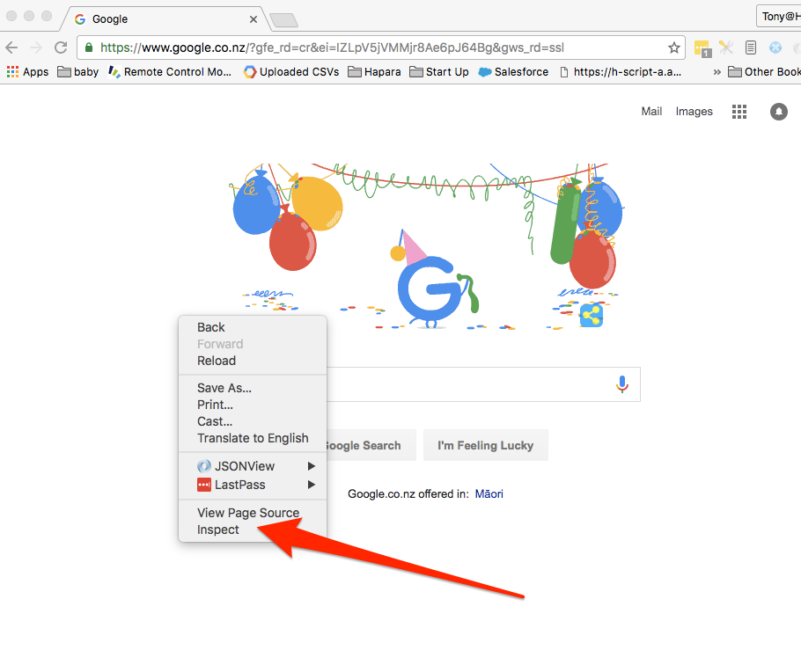The height and width of the screenshot is (672, 801).
Task: Click the LastPass menu entry
Action: (x=253, y=485)
